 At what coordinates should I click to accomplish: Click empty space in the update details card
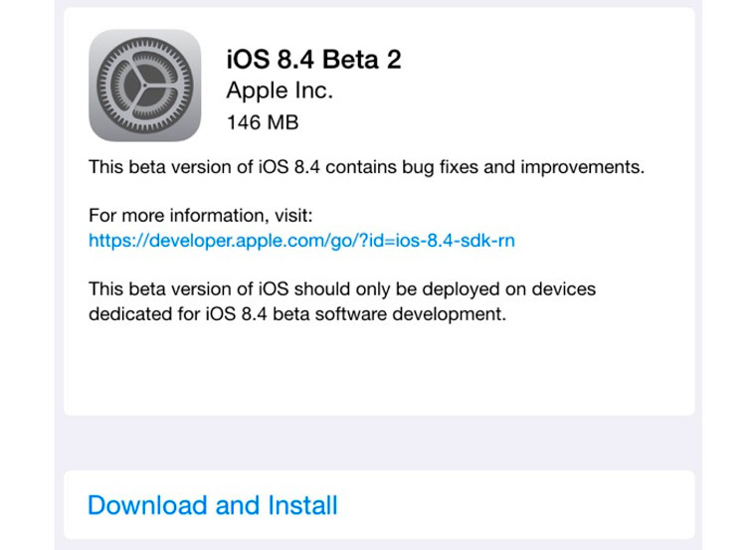click(x=378, y=373)
